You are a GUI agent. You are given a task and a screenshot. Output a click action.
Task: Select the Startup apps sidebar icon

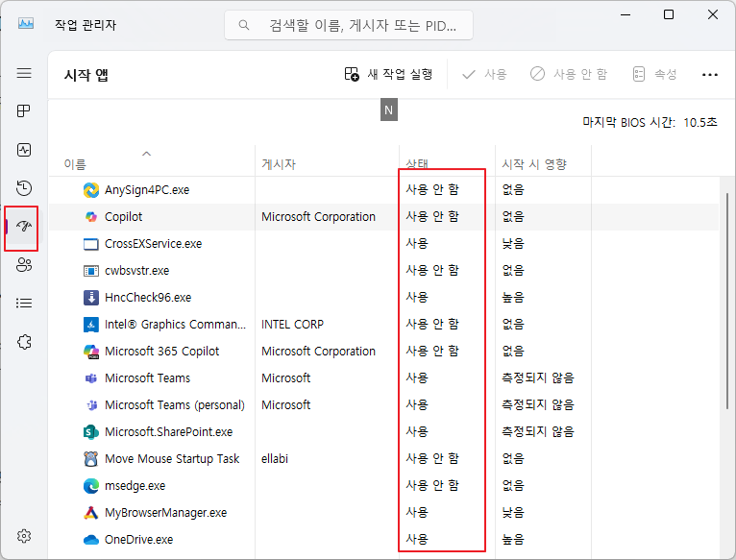tap(24, 227)
